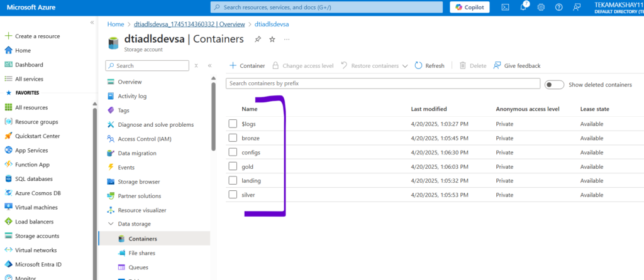
Task: Collapse the Data storage section
Action: pyautogui.click(x=111, y=224)
